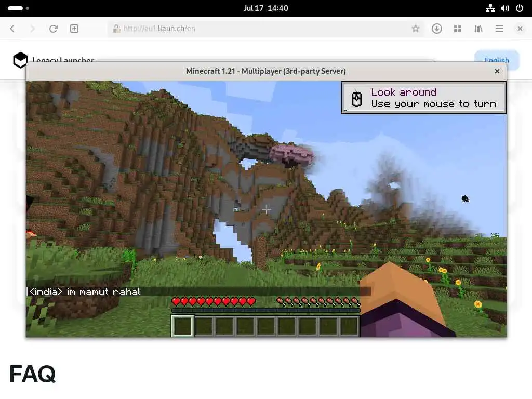
Task: Click the Minecraft 1.21 window title bar
Action: (x=266, y=71)
